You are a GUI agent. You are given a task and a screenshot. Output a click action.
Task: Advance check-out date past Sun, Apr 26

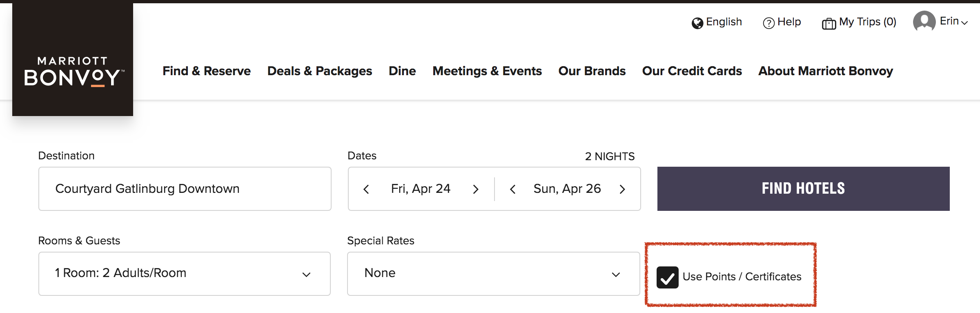pyautogui.click(x=622, y=189)
